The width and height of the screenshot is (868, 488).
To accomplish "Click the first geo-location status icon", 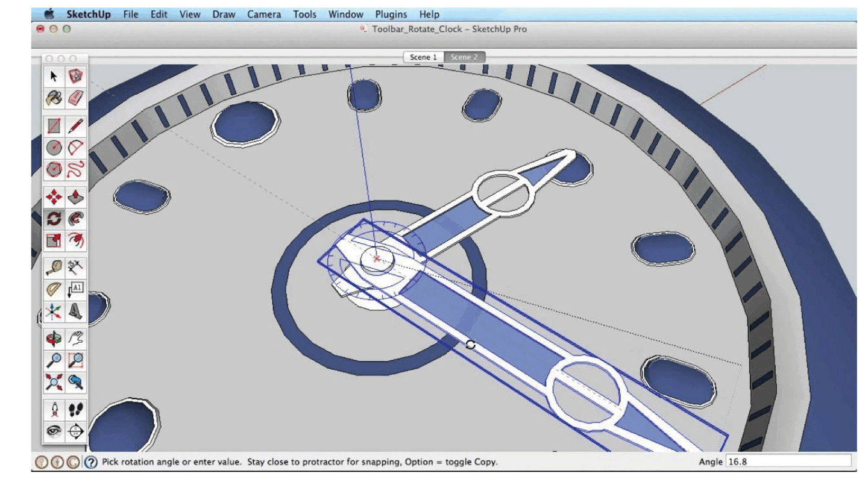I will pos(42,462).
